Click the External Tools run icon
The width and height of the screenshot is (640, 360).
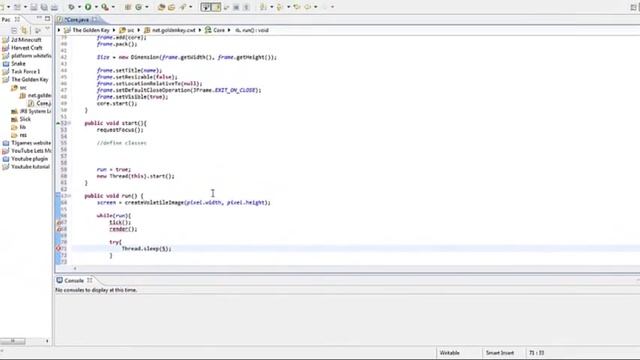coord(104,7)
